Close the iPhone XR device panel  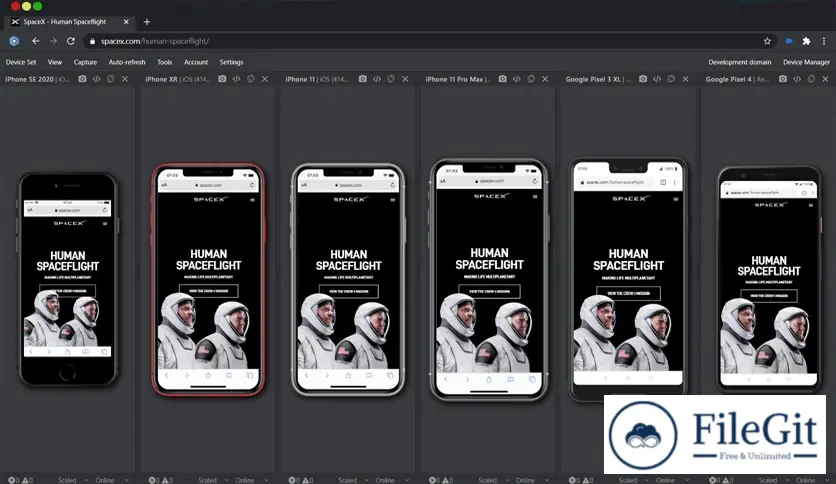coord(264,79)
